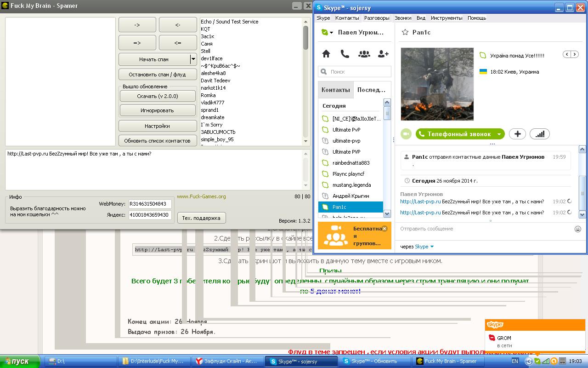The image size is (588, 368).
Task: Click the Игнорировать update button
Action: [x=158, y=110]
